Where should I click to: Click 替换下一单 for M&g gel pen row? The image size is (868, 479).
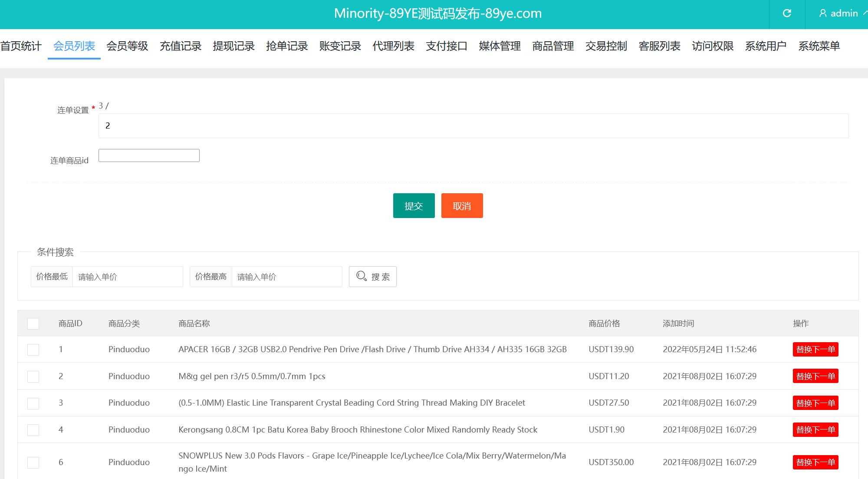[x=815, y=376]
